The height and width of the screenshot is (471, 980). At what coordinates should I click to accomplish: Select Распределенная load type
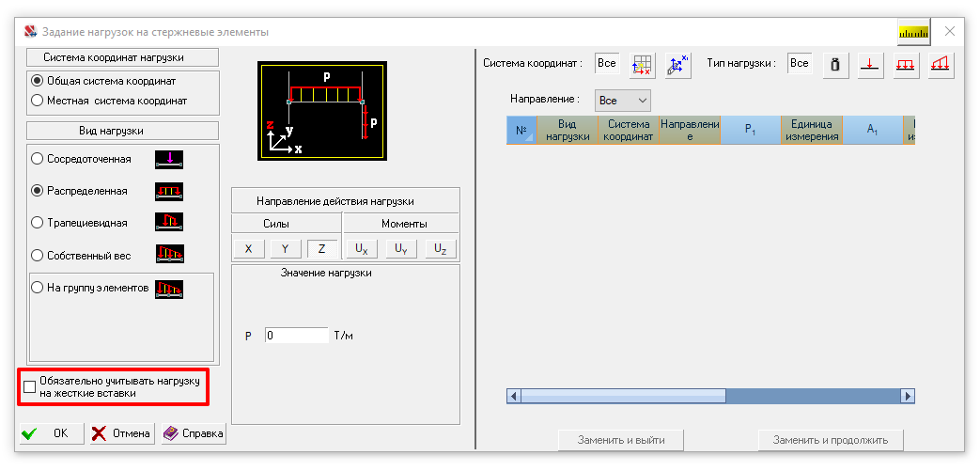tap(38, 191)
